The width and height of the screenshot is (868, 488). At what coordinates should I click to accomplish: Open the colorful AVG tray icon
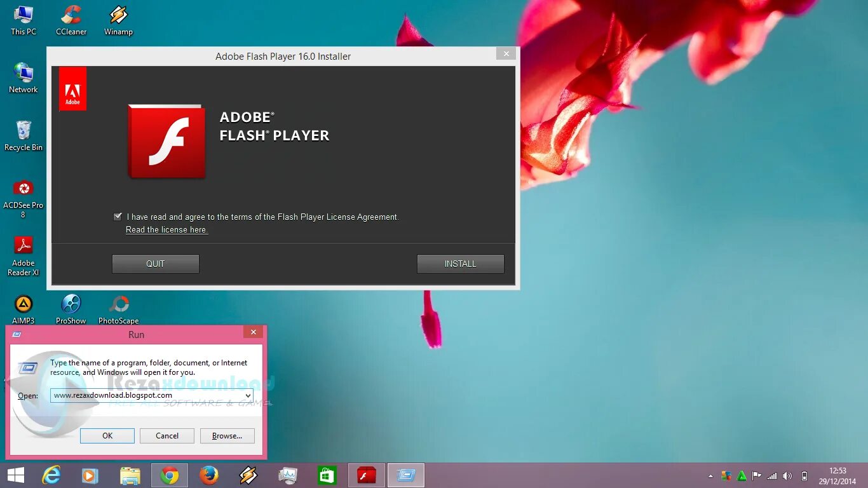click(726, 476)
